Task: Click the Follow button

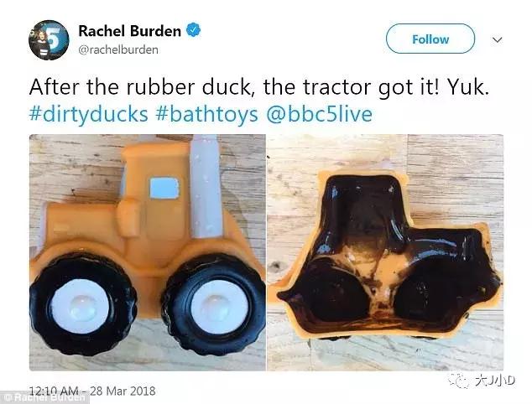Action: [430, 39]
